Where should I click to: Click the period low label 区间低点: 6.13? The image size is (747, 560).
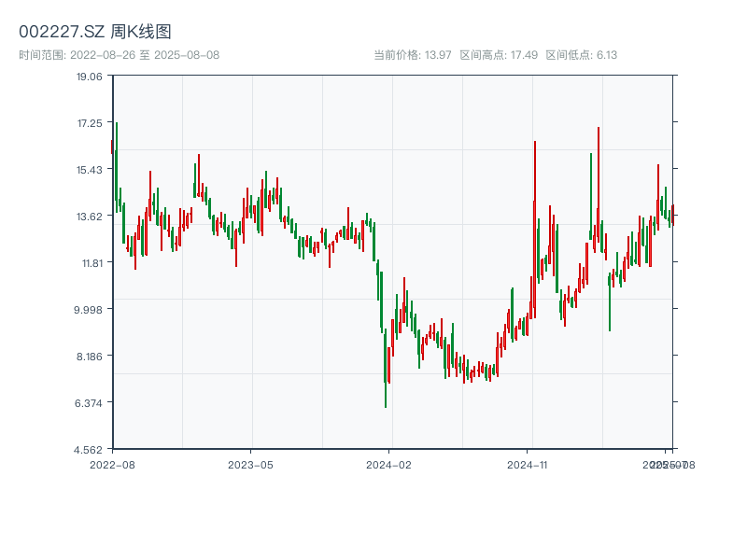pos(581,55)
